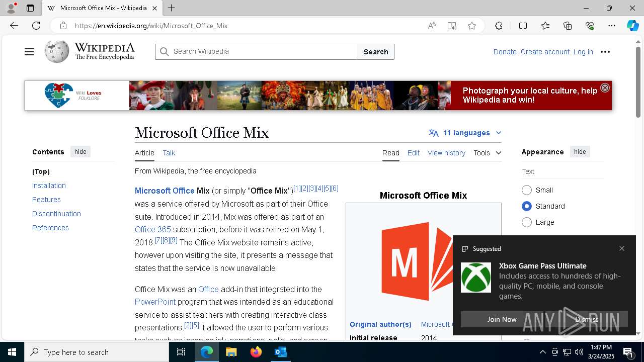Screen dimensions: 644x362
Task: Click the Donate link
Action: (505, 52)
